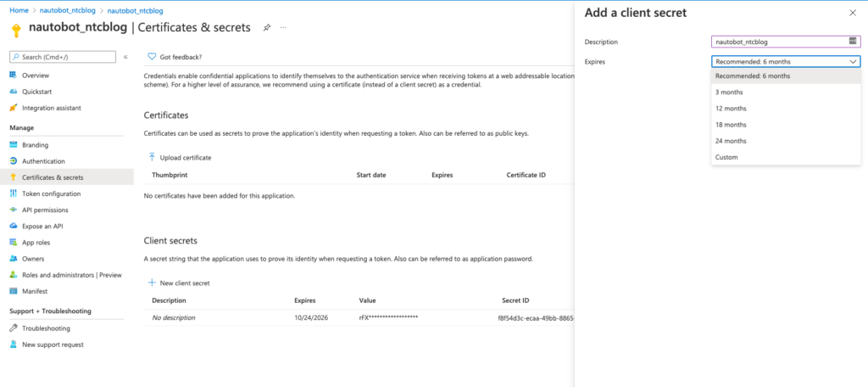868x387 pixels.
Task: Click the Quickstart cloud icon
Action: point(14,92)
